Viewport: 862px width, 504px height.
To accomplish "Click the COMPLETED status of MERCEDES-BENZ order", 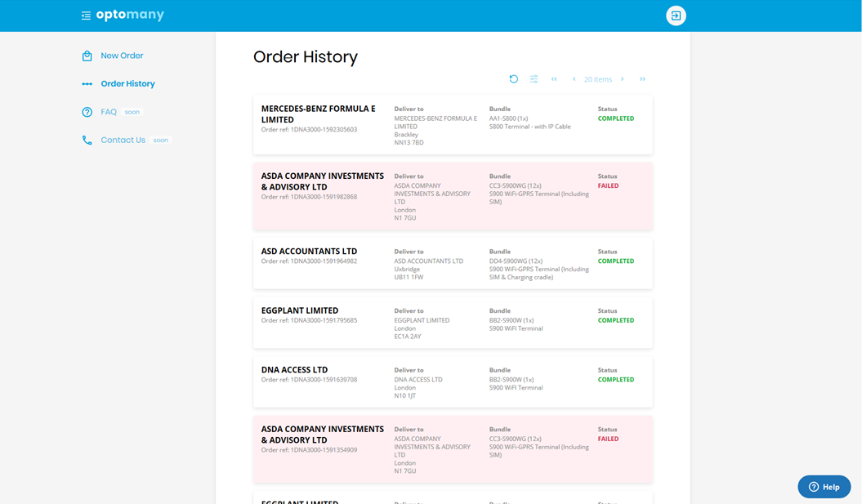I will [x=616, y=118].
